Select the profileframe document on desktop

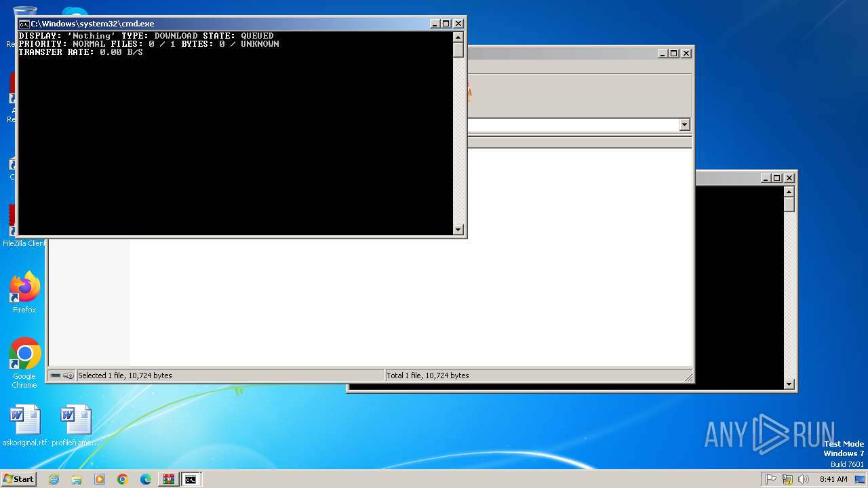tap(75, 426)
